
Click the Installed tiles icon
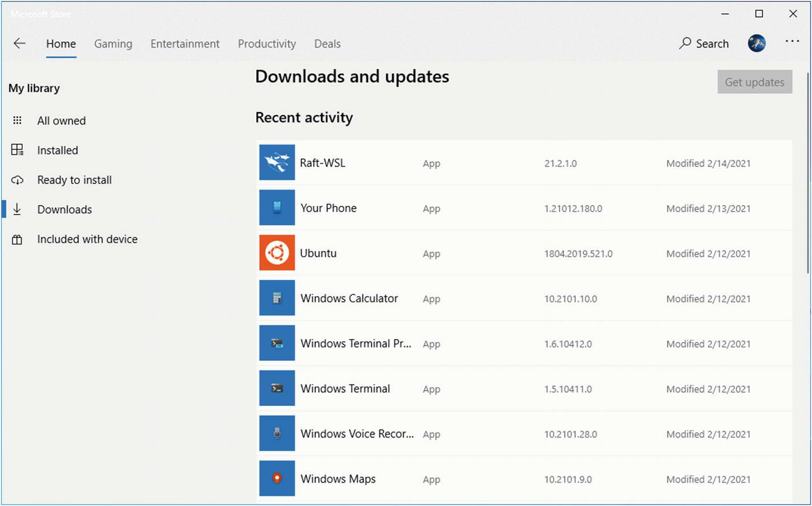coord(17,150)
